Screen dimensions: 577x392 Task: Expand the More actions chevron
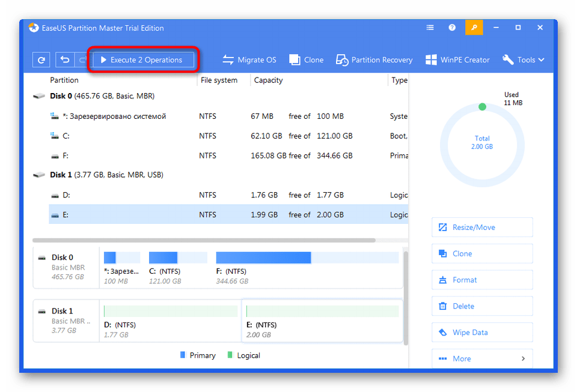523,358
